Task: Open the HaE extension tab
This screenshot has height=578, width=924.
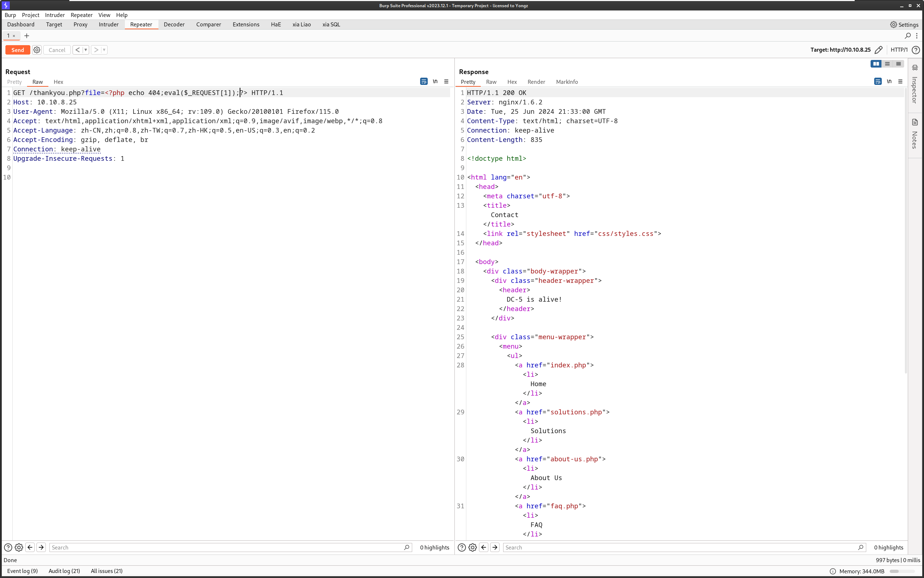Action: pos(276,25)
